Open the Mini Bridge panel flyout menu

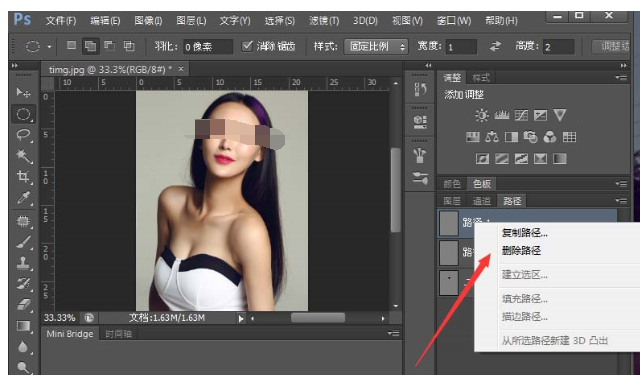(393, 334)
